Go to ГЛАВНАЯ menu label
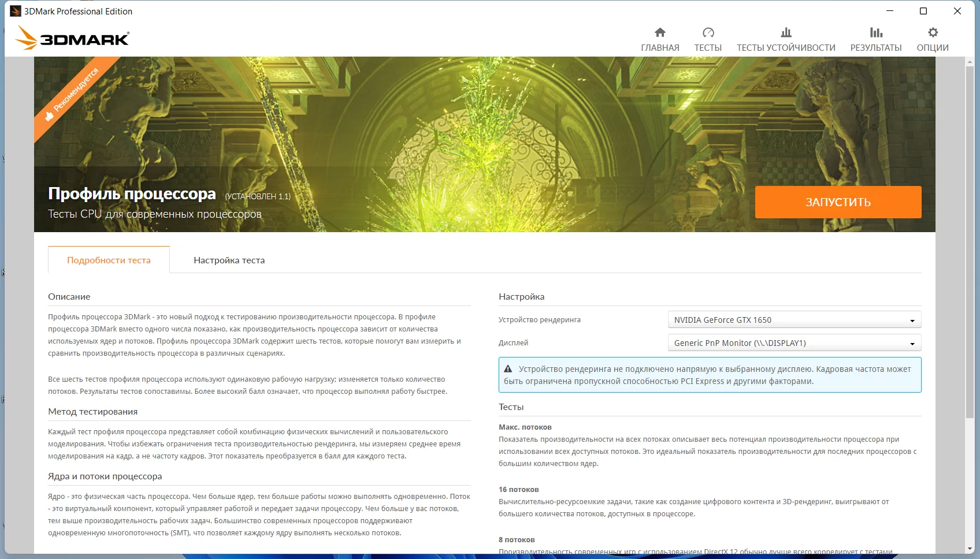This screenshot has height=559, width=980. click(x=660, y=48)
